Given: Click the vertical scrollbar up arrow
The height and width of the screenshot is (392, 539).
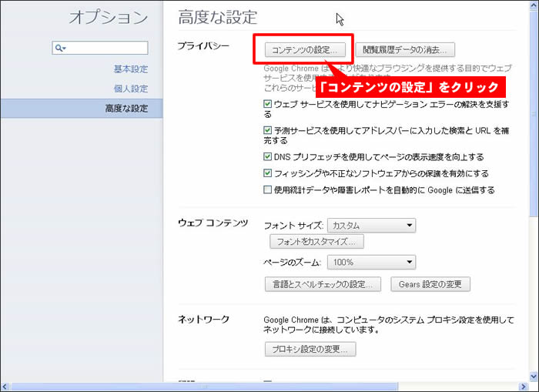Looking at the screenshot, I should coord(534,5).
